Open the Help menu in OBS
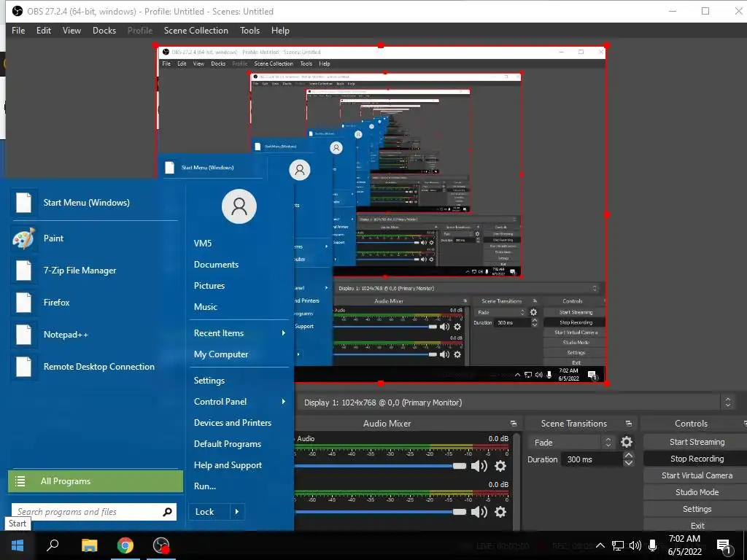The width and height of the screenshot is (747, 560). coord(280,31)
